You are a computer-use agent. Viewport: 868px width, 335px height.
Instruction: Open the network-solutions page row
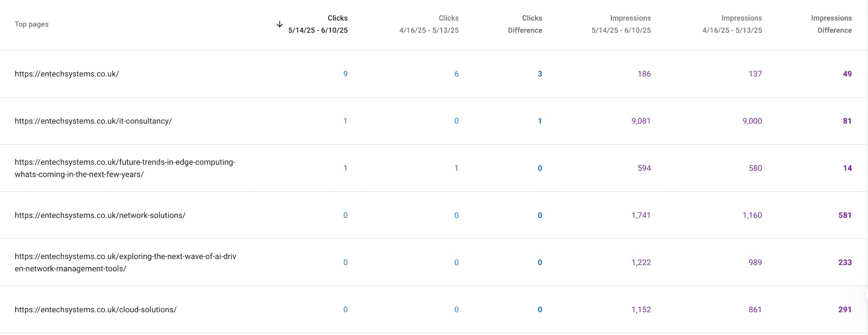point(100,215)
